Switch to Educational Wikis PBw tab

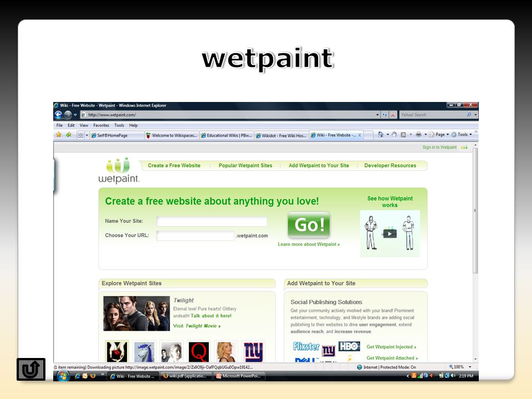[226, 135]
